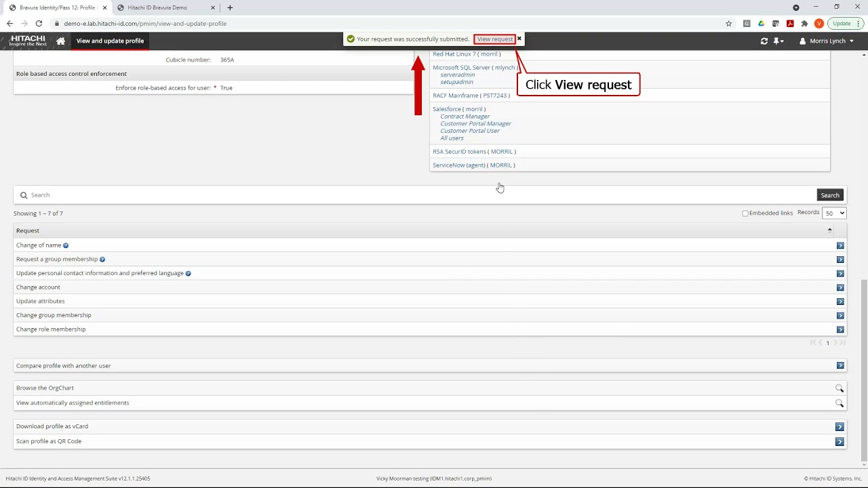868x488 pixels.
Task: Click arrow icon for Update personal contact information
Action: point(840,273)
